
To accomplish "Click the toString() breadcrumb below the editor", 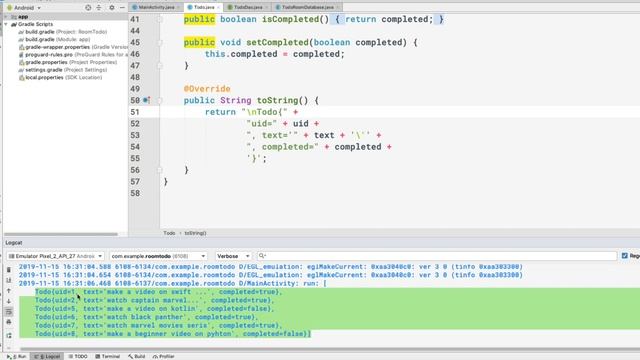I will click(195, 233).
